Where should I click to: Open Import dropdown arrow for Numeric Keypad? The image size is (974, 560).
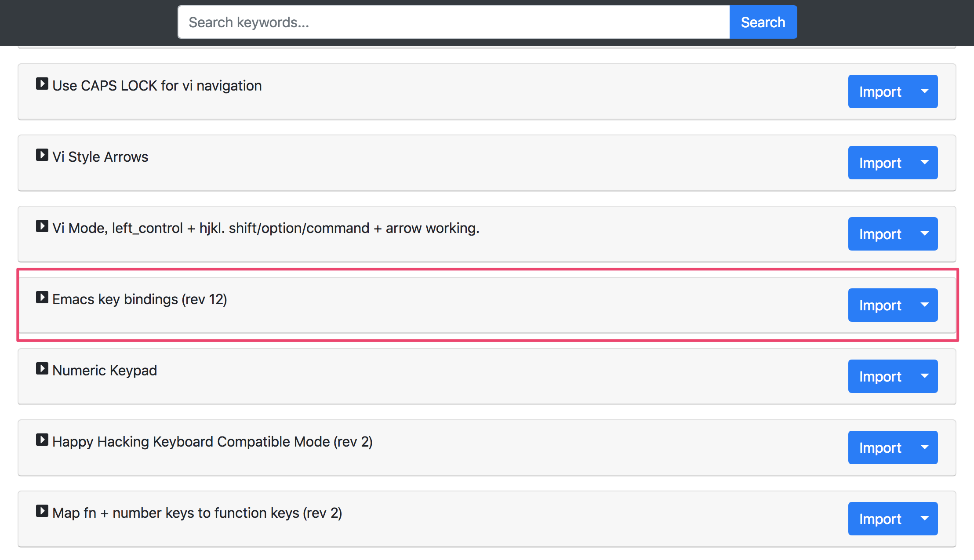[925, 376]
